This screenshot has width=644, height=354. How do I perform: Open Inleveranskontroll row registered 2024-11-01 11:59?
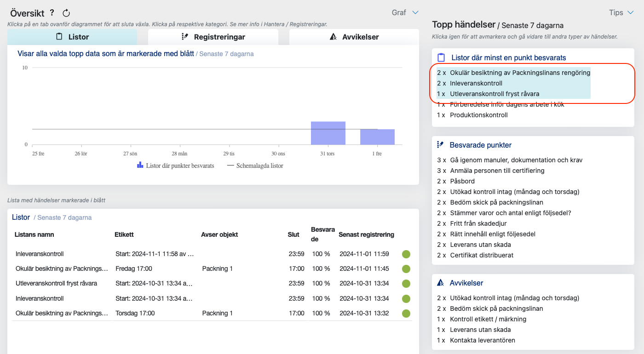212,254
